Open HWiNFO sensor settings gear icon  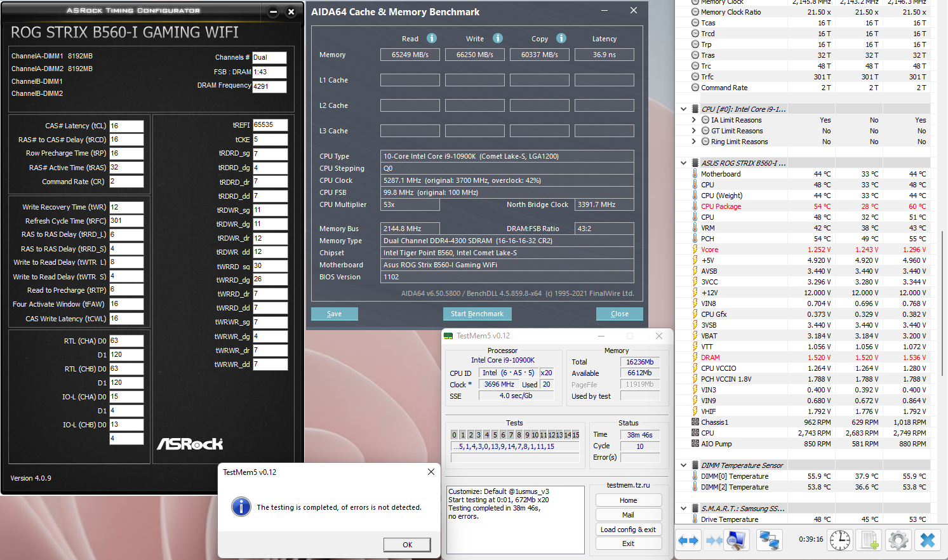tap(898, 540)
